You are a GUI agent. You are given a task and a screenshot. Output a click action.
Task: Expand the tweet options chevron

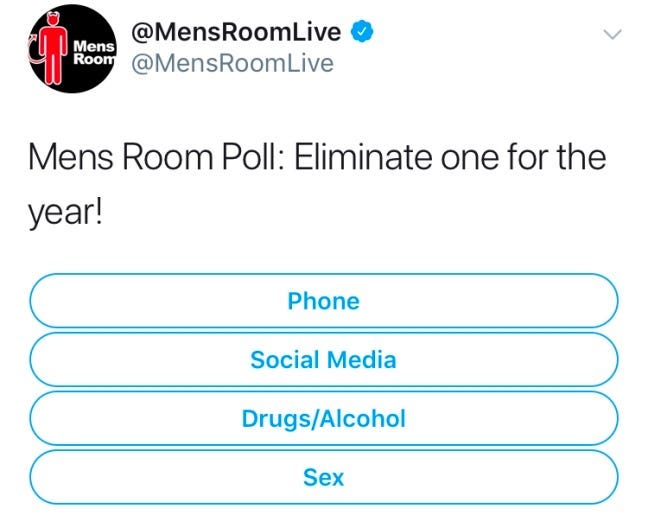pos(613,34)
